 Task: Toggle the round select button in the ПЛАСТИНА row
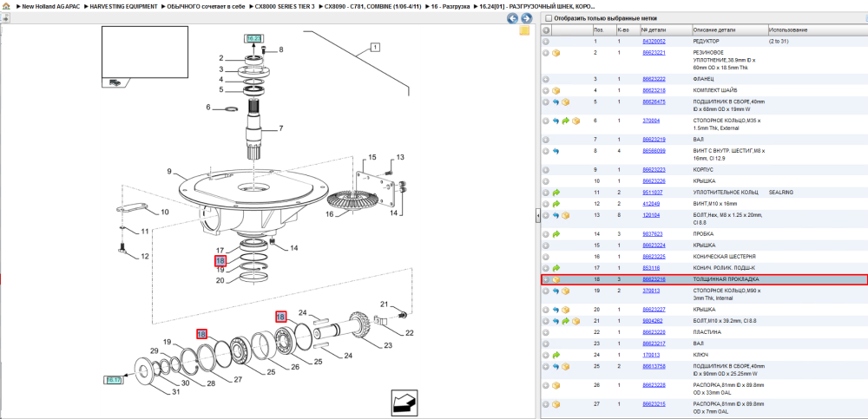[546, 332]
